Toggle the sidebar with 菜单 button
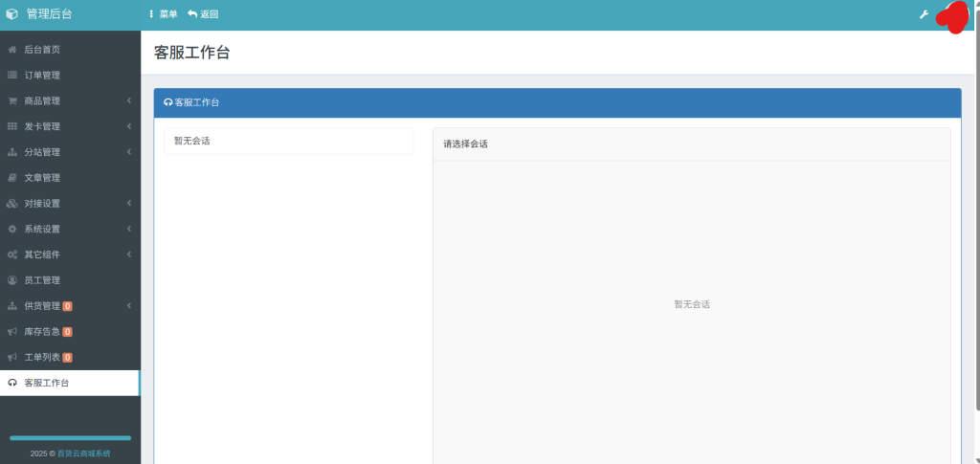980x464 pixels. tap(163, 14)
